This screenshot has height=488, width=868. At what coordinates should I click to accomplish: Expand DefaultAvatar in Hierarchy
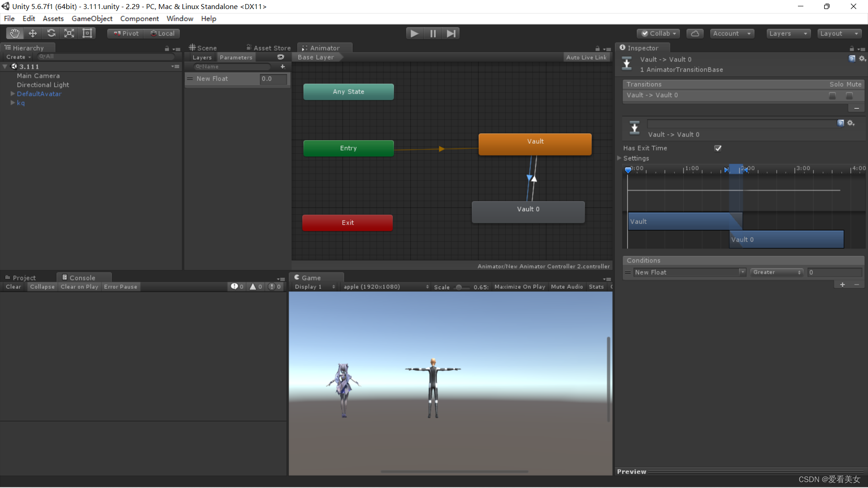(x=13, y=94)
